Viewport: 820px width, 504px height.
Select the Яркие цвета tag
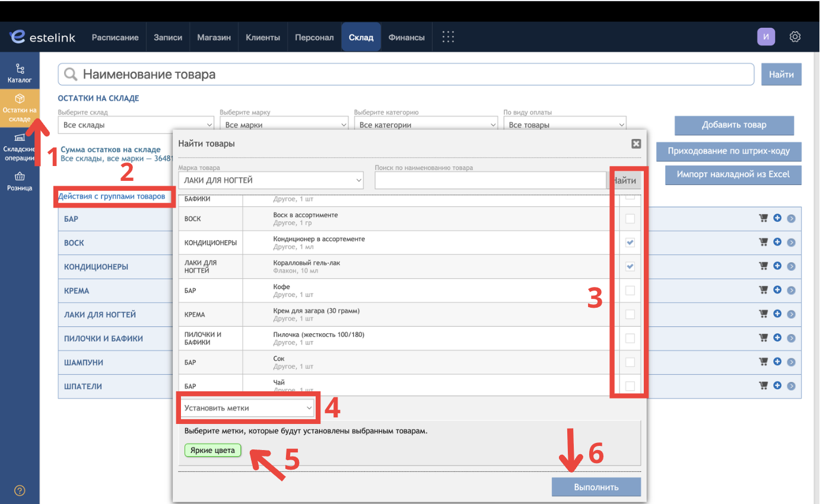(212, 451)
